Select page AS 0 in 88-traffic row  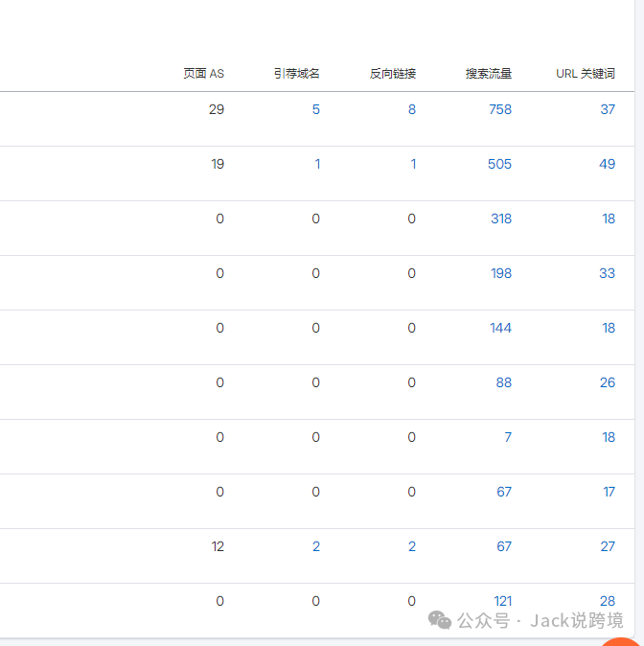220,382
